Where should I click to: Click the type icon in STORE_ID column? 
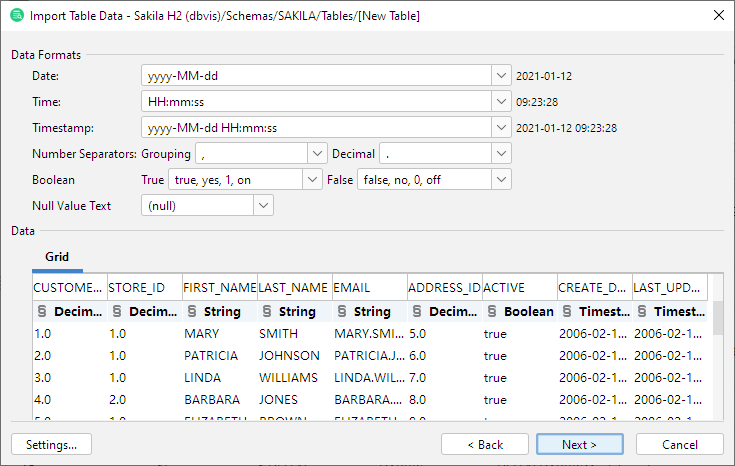(117, 312)
